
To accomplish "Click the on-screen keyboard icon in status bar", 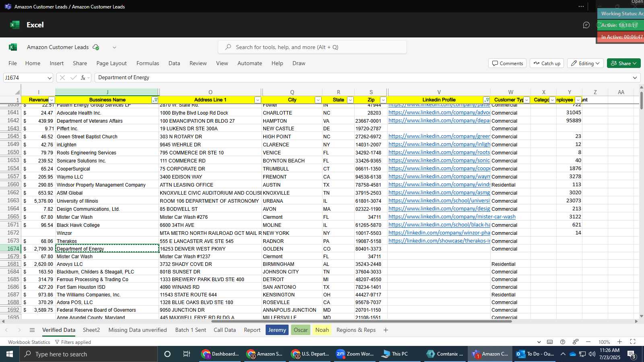I will 550,342.
